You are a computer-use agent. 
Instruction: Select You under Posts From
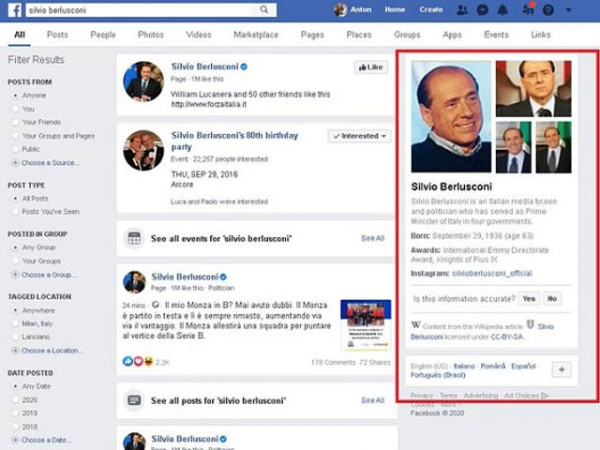pyautogui.click(x=15, y=109)
